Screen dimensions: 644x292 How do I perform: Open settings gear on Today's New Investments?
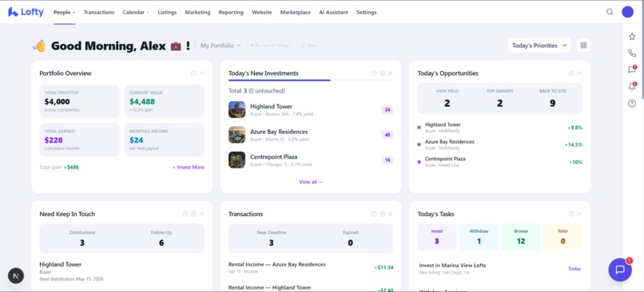(x=383, y=73)
